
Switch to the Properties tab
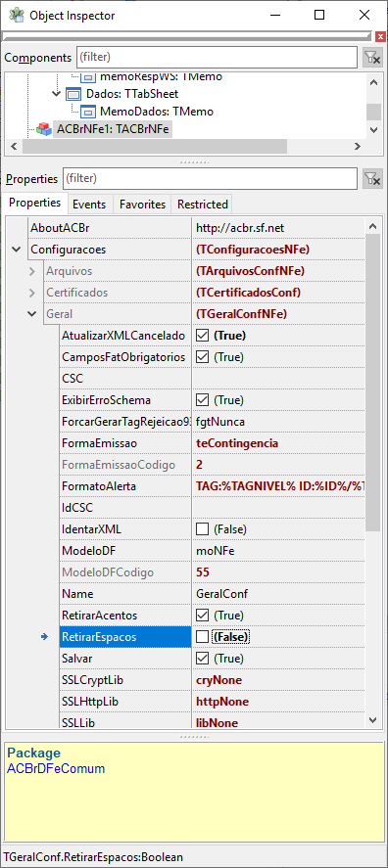[x=35, y=203]
